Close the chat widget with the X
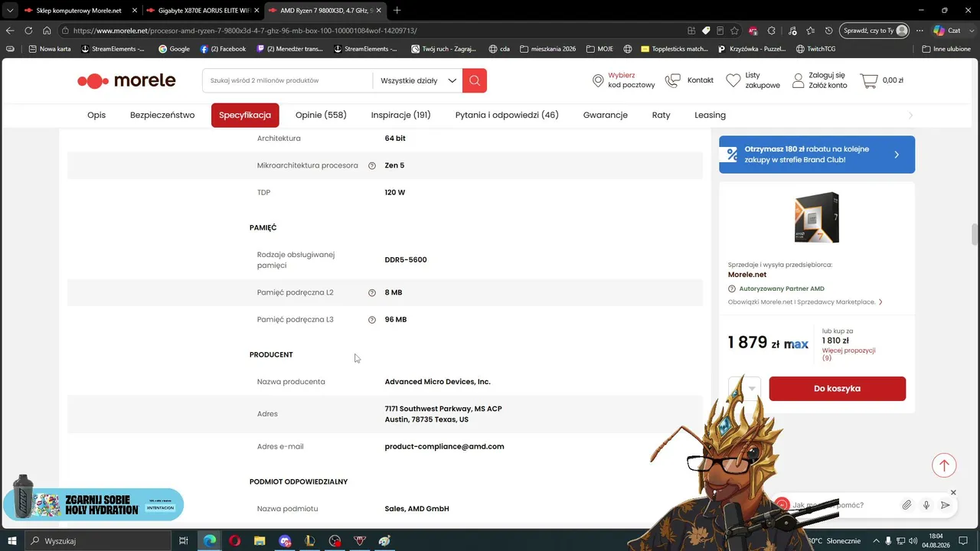This screenshot has width=980, height=551. tap(953, 492)
